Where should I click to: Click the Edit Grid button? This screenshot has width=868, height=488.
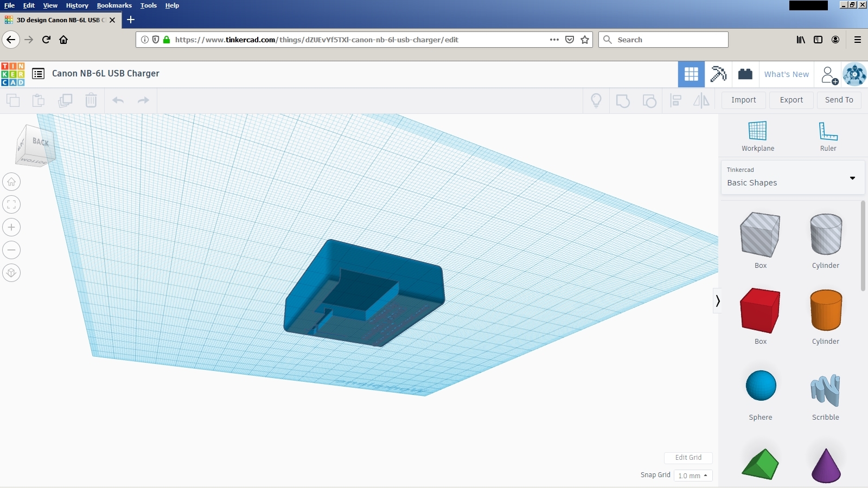(688, 458)
